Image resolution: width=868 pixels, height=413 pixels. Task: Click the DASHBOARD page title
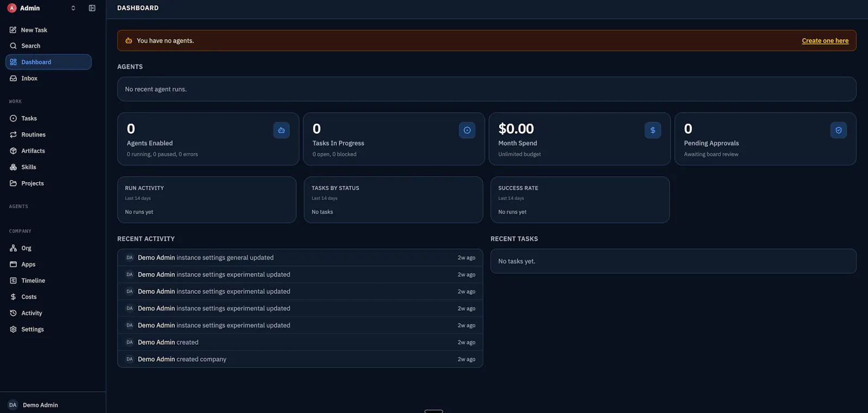click(x=138, y=8)
